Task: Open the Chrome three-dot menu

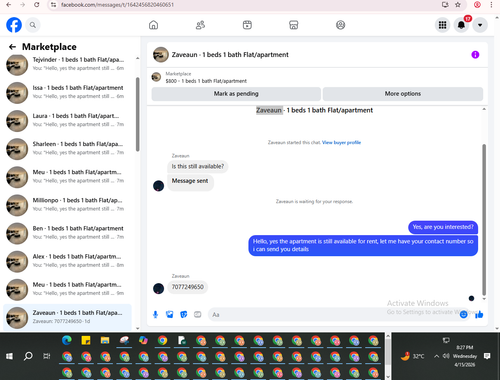Action: click(491, 5)
